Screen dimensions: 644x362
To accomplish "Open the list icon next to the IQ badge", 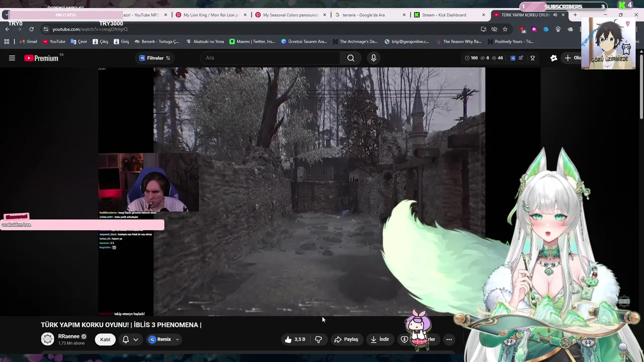I will [521, 58].
